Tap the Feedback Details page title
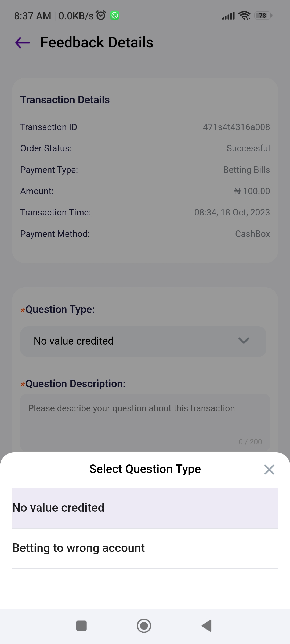Screen dimensions: 290x644 coord(97,43)
